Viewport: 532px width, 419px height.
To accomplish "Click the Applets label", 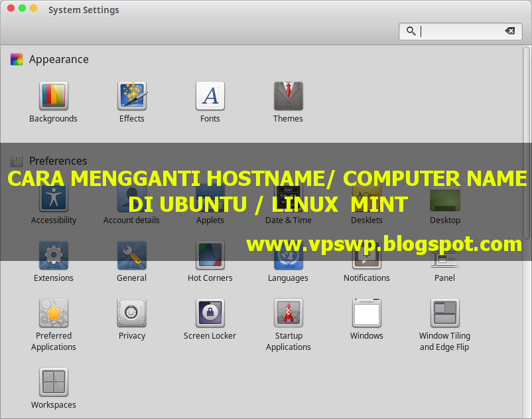I will [210, 220].
